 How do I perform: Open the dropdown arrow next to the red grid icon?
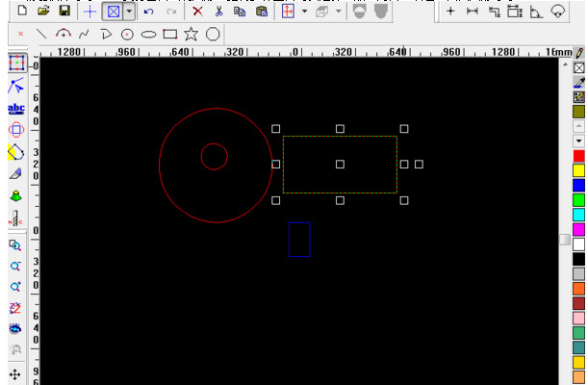click(x=304, y=12)
